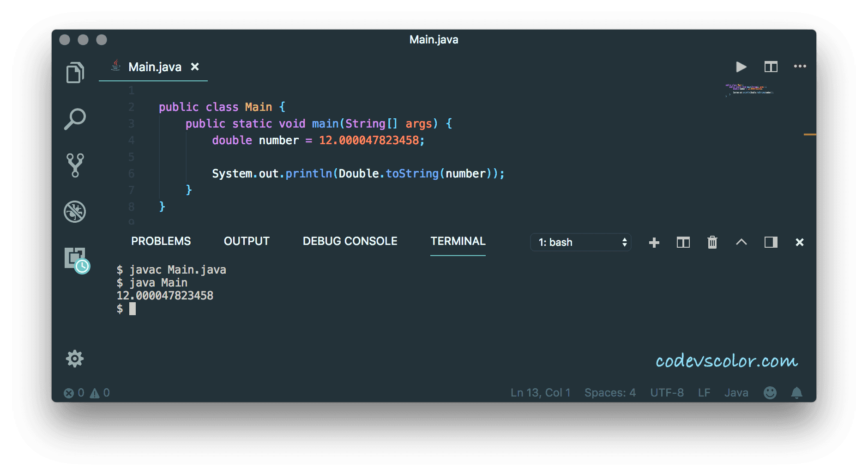Open the Source Control view

point(75,165)
